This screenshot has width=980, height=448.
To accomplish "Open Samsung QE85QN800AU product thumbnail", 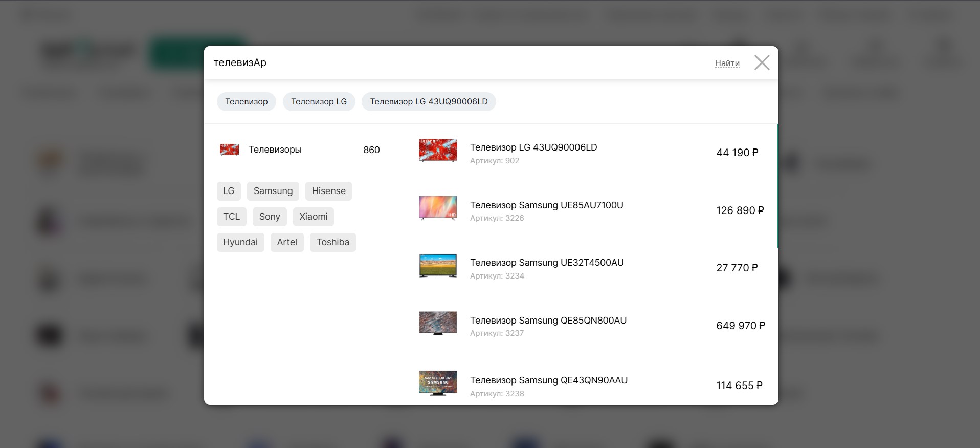I will pos(438,324).
